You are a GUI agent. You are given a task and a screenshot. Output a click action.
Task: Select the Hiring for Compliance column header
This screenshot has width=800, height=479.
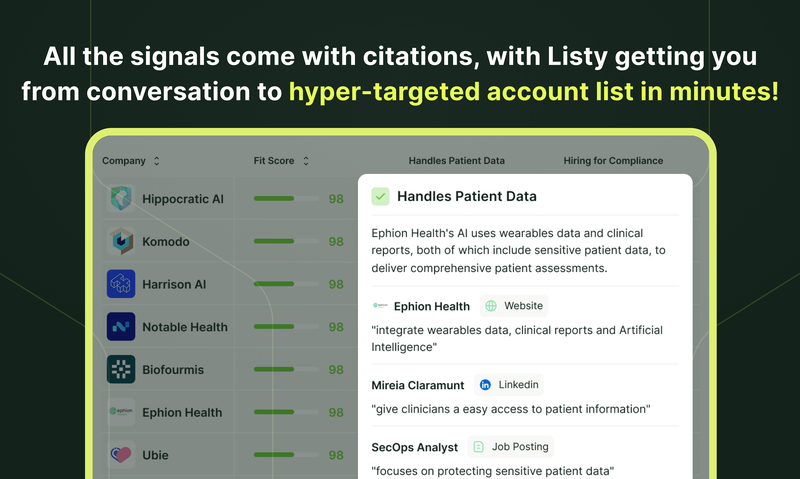point(613,161)
